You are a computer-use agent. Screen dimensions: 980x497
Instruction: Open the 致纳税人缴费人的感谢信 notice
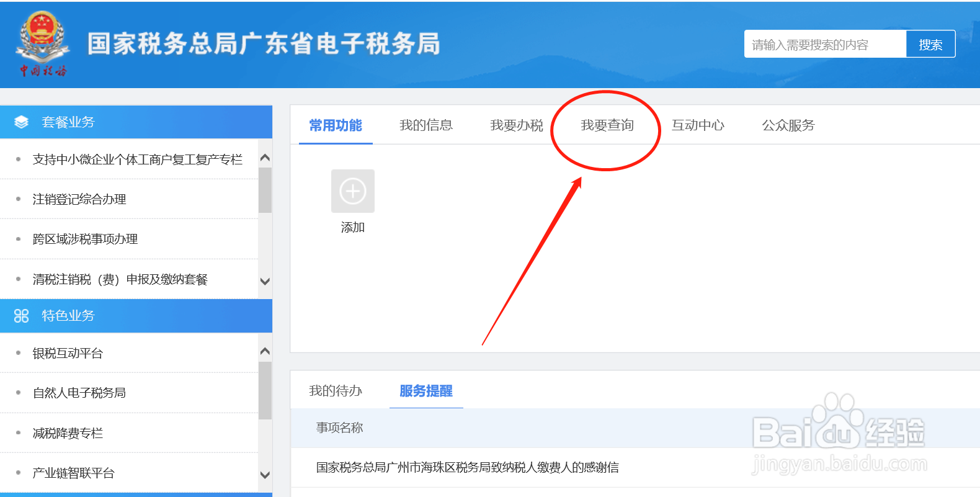click(x=468, y=467)
